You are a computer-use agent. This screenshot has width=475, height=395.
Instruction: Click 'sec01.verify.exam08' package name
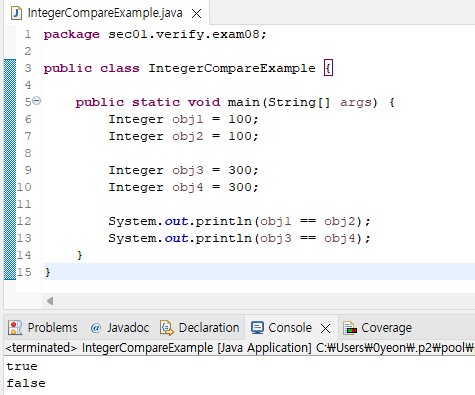[x=184, y=34]
